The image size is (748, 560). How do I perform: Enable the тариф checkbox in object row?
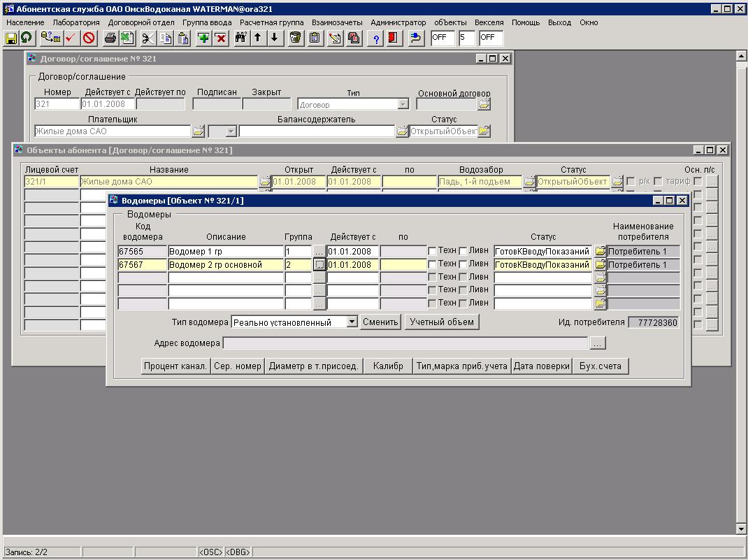tap(658, 182)
